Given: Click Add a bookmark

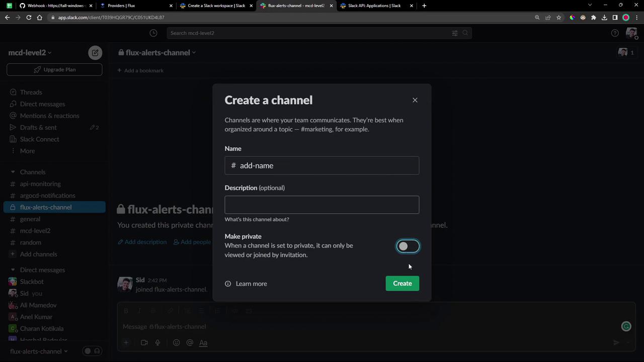Looking at the screenshot, I should pyautogui.click(x=140, y=70).
